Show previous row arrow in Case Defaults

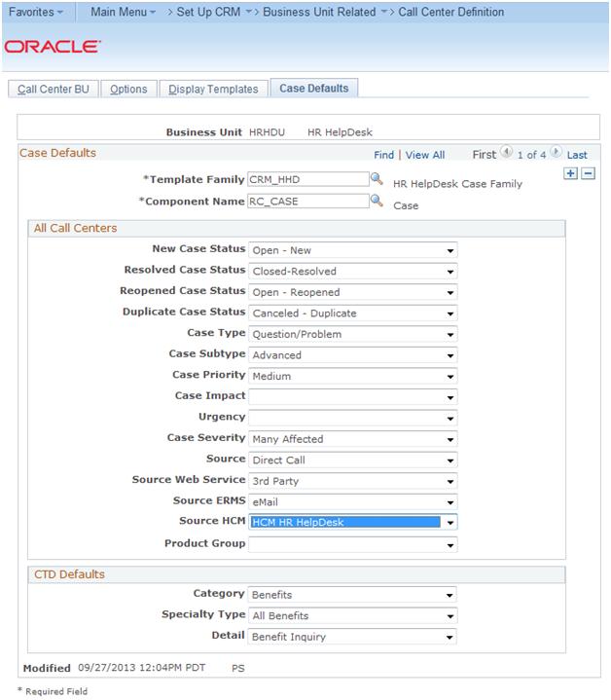[506, 152]
